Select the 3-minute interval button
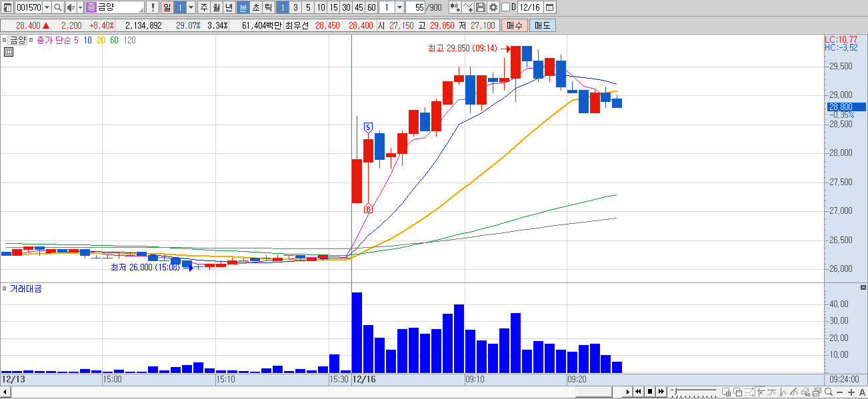The height and width of the screenshot is (399, 868). coord(295,8)
